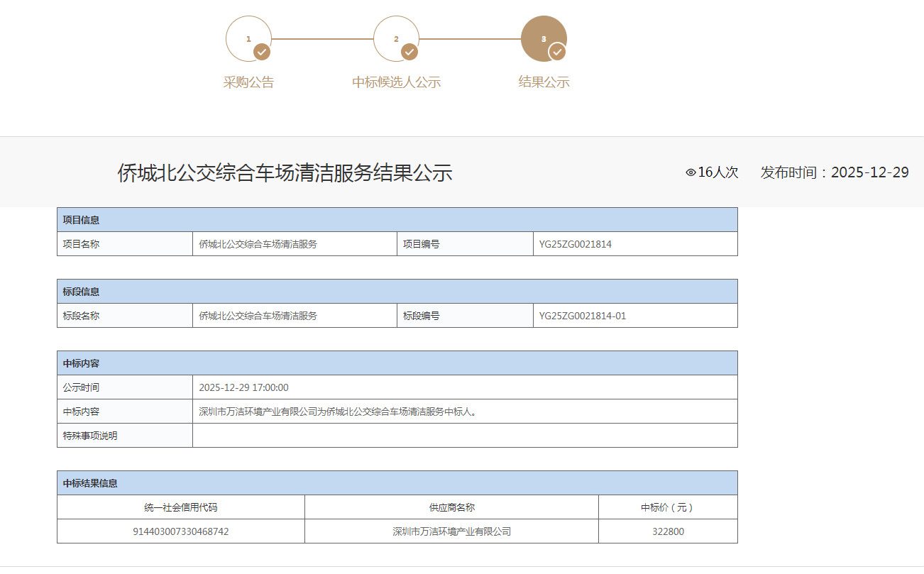Image resolution: width=924 pixels, height=574 pixels.
Task: Open the 采购公告 step tab
Action: click(248, 82)
